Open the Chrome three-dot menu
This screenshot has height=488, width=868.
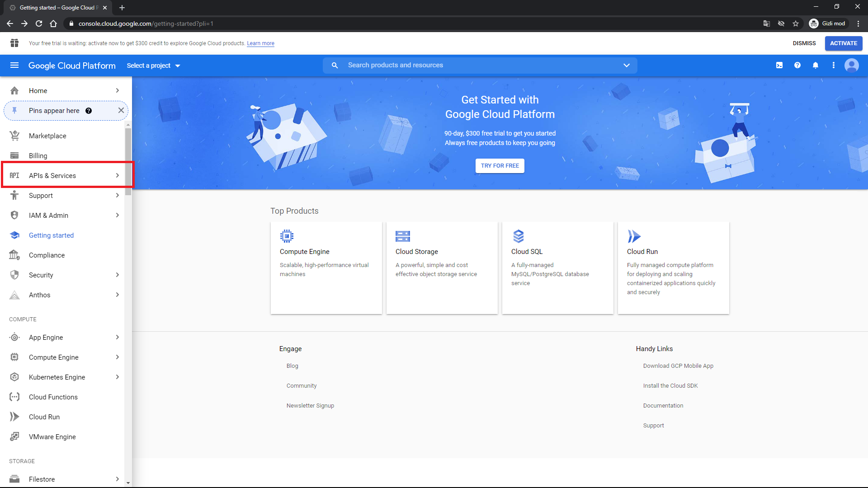[858, 23]
